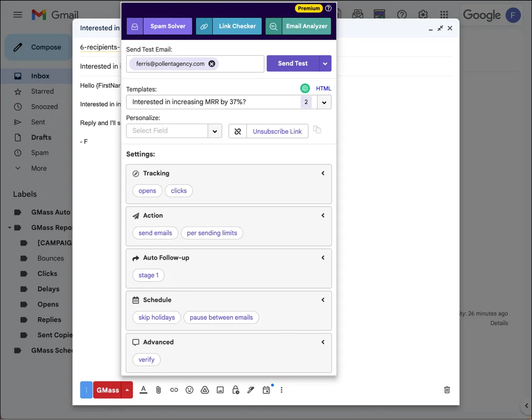
Task: Open the Link Checker tool
Action: [229, 26]
